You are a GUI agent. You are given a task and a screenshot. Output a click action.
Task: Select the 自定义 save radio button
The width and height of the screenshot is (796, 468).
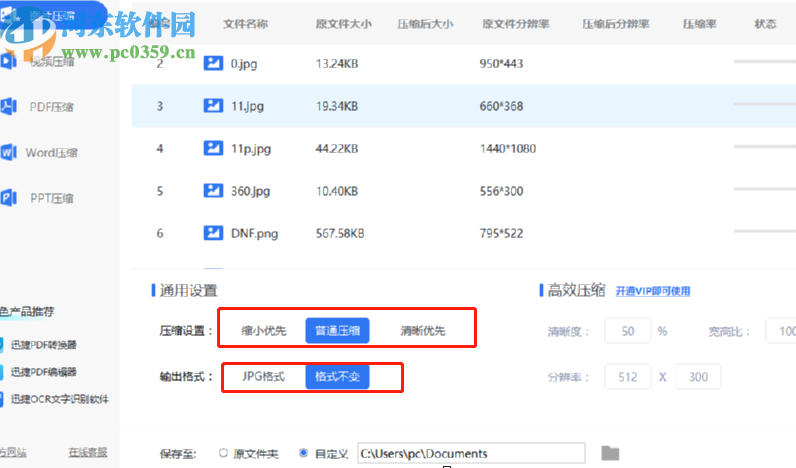[x=303, y=453]
